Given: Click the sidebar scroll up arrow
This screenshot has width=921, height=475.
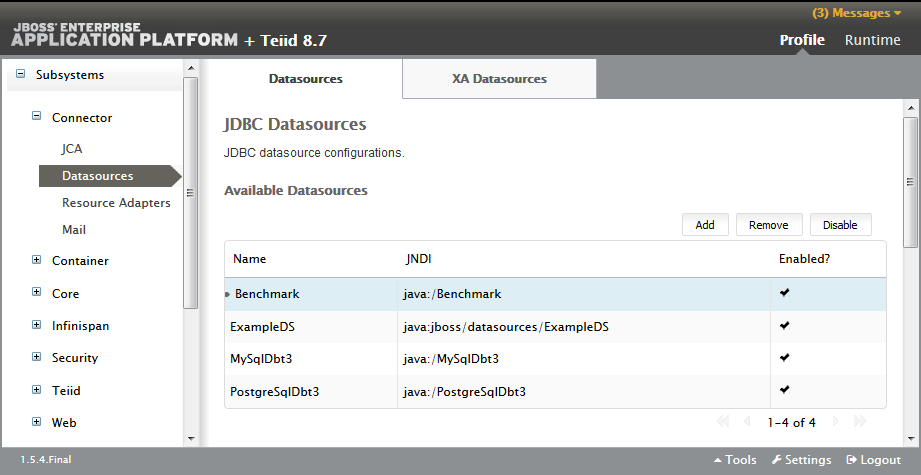Looking at the screenshot, I should [x=190, y=68].
